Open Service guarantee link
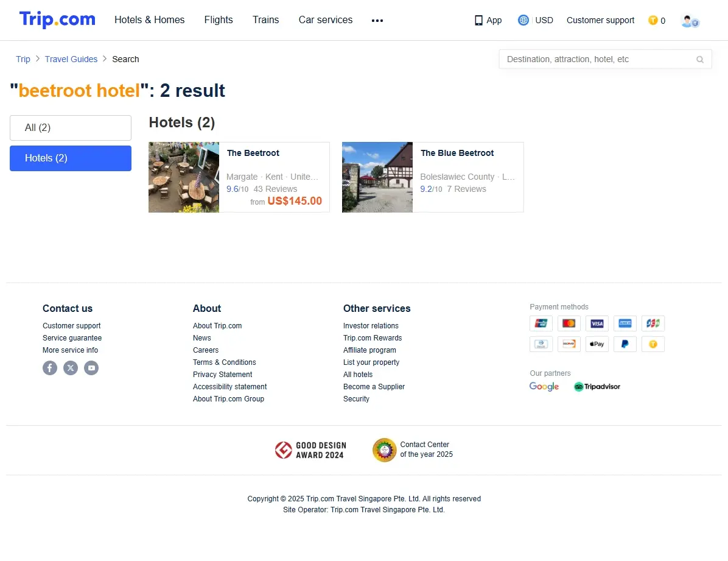The width and height of the screenshot is (728, 561). pos(72,338)
